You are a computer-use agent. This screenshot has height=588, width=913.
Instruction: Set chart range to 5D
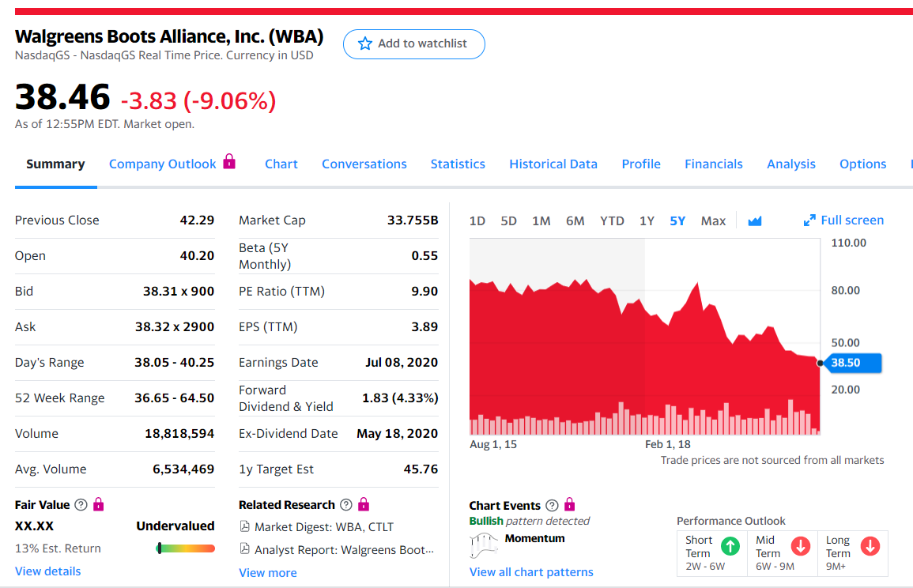[x=509, y=220]
